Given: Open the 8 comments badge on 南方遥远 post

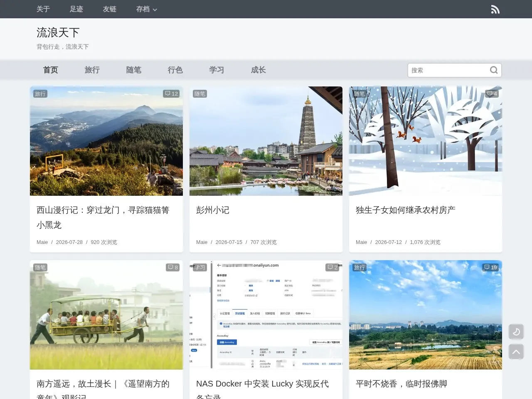Looking at the screenshot, I should 173,267.
